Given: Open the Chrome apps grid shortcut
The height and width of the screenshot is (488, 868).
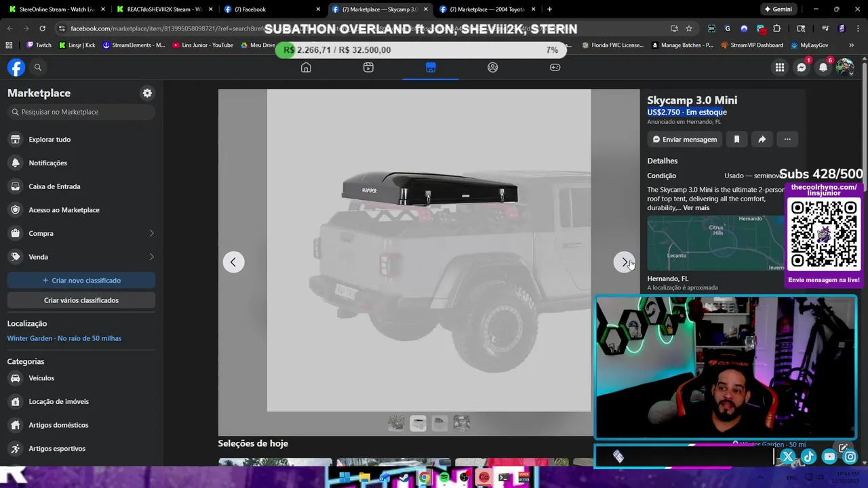Looking at the screenshot, I should [x=9, y=45].
